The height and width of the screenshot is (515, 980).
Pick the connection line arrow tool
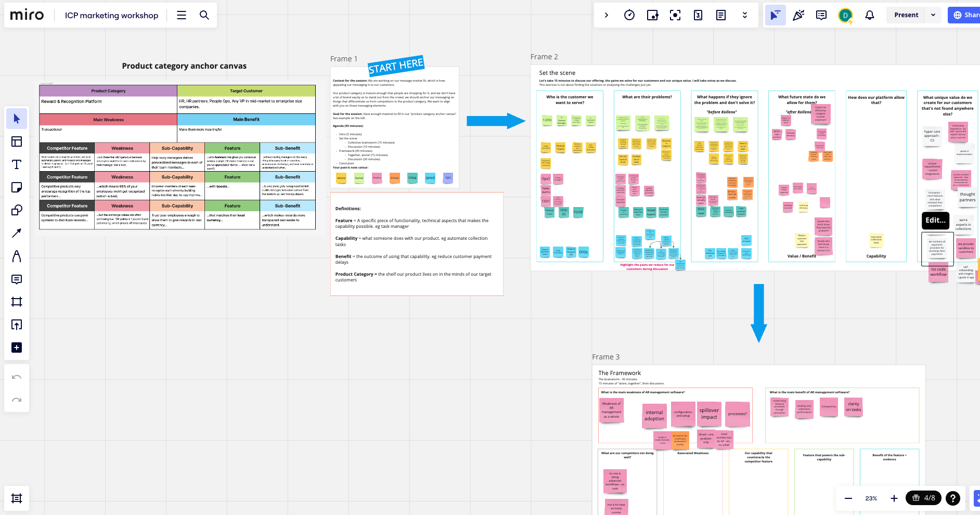17,233
